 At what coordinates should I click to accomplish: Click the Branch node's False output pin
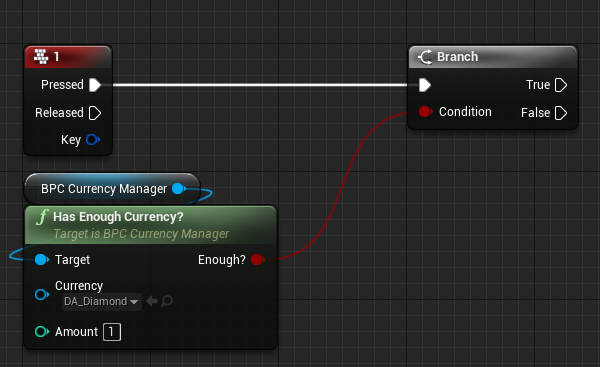tap(561, 113)
